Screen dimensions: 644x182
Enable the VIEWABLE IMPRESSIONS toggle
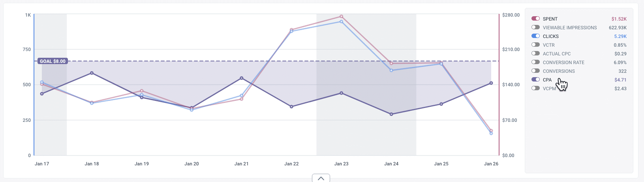pyautogui.click(x=535, y=27)
